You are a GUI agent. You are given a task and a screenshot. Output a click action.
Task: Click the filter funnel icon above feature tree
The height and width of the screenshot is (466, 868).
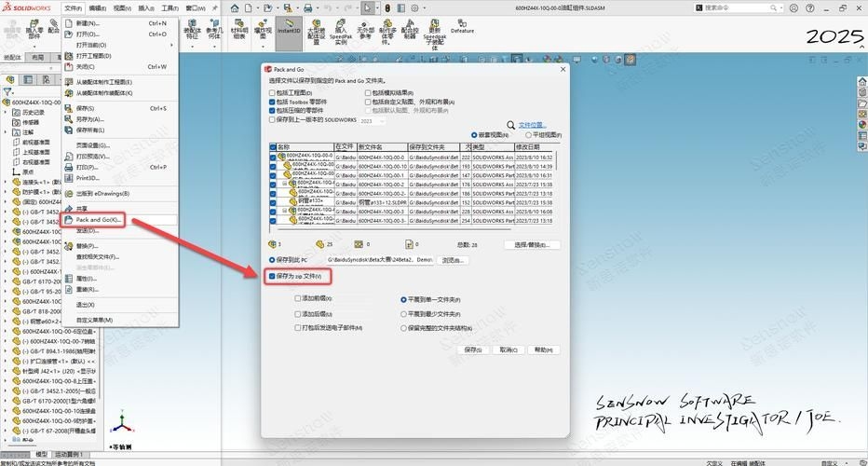click(x=9, y=91)
